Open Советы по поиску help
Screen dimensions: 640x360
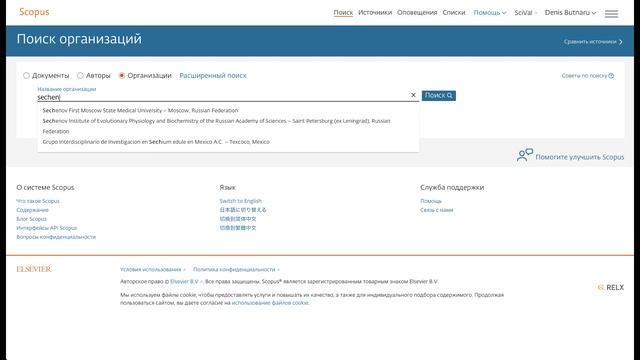click(x=587, y=76)
